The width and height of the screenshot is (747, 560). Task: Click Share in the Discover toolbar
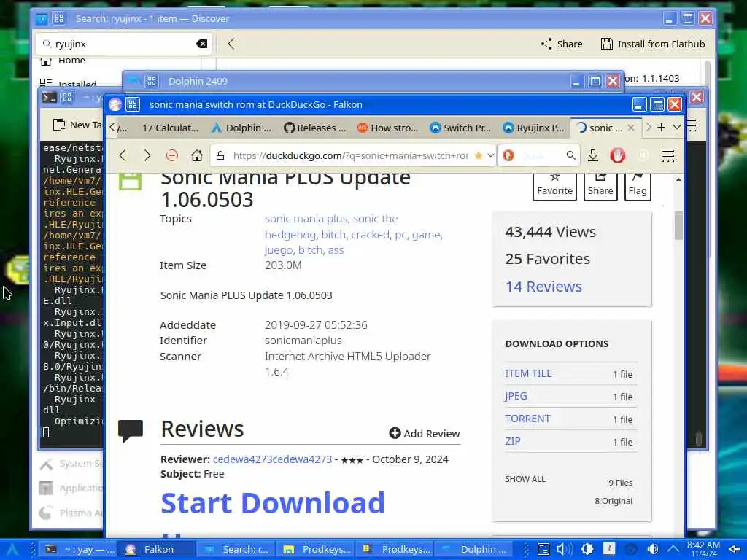(562, 44)
